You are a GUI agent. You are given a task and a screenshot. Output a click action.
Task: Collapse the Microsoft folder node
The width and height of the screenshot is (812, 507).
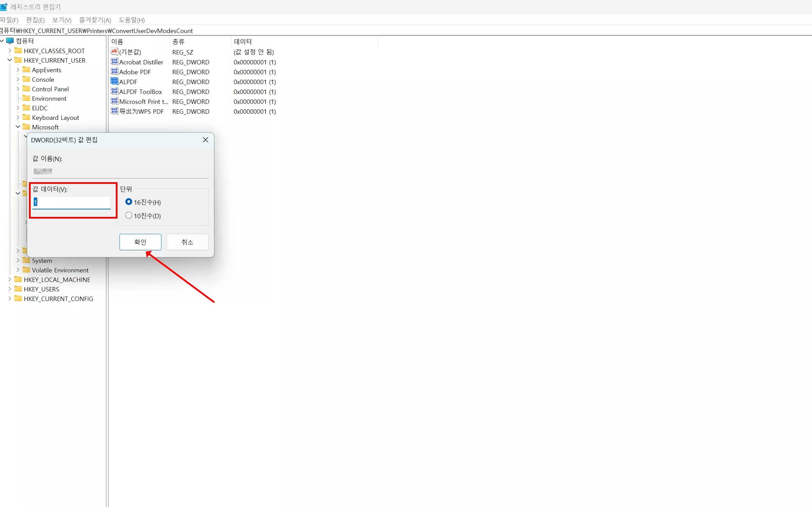(x=18, y=127)
